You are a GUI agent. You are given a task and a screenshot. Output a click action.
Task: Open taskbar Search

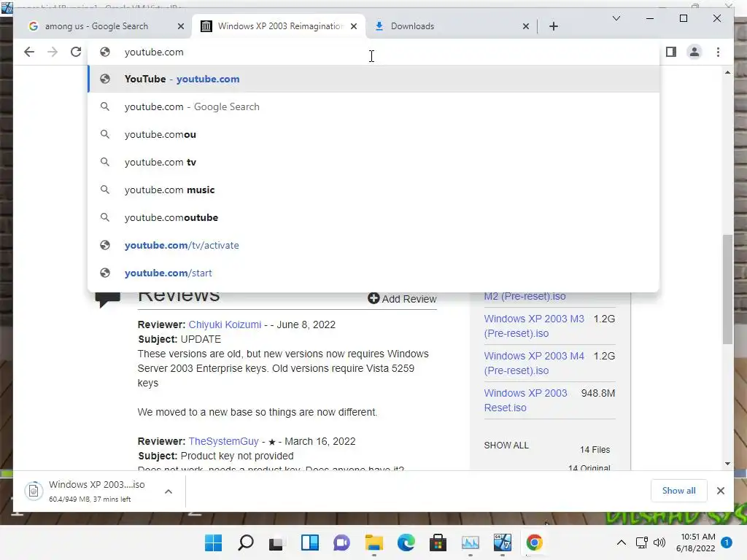pyautogui.click(x=245, y=542)
